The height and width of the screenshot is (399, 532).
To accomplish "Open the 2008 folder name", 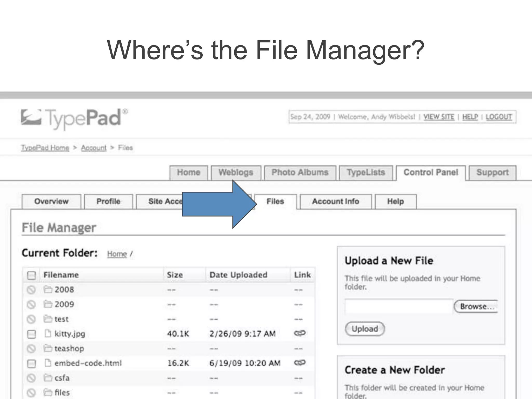I will [64, 290].
